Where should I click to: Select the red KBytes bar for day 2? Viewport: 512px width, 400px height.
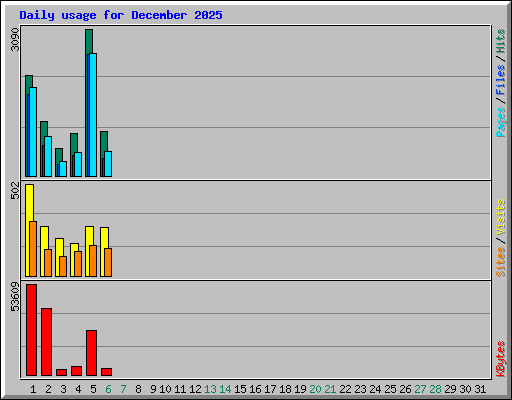(x=46, y=342)
